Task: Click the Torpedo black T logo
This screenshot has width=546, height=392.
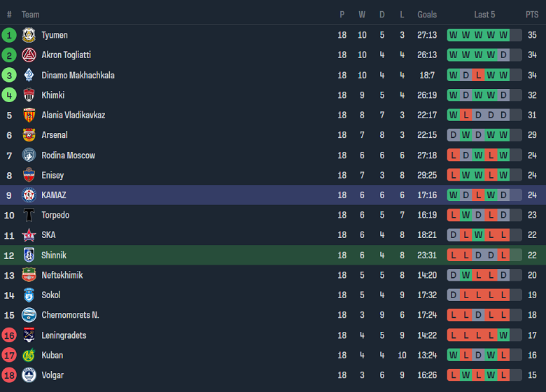Action: 29,215
